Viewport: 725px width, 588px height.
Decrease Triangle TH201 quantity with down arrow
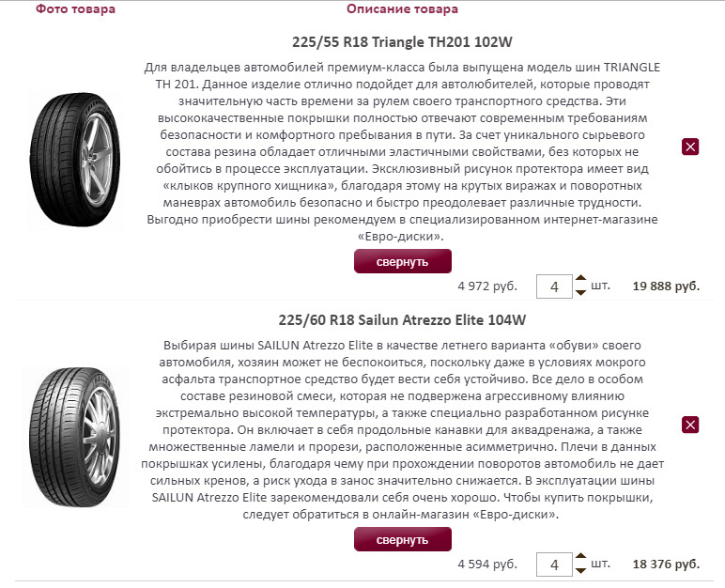(x=580, y=292)
